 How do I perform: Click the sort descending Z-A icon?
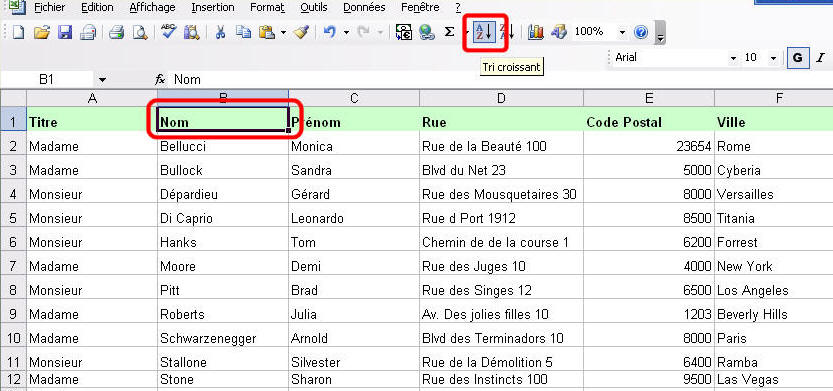tap(507, 32)
